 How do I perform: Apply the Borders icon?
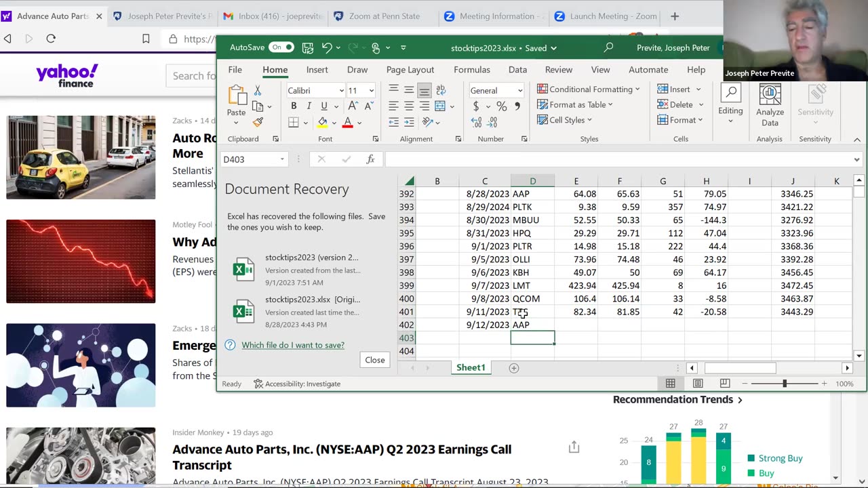294,122
